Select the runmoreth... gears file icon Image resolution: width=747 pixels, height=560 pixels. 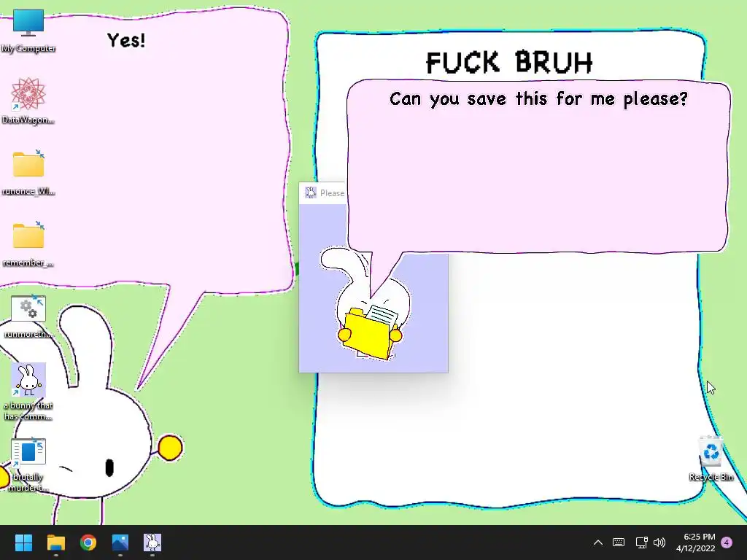28,316
